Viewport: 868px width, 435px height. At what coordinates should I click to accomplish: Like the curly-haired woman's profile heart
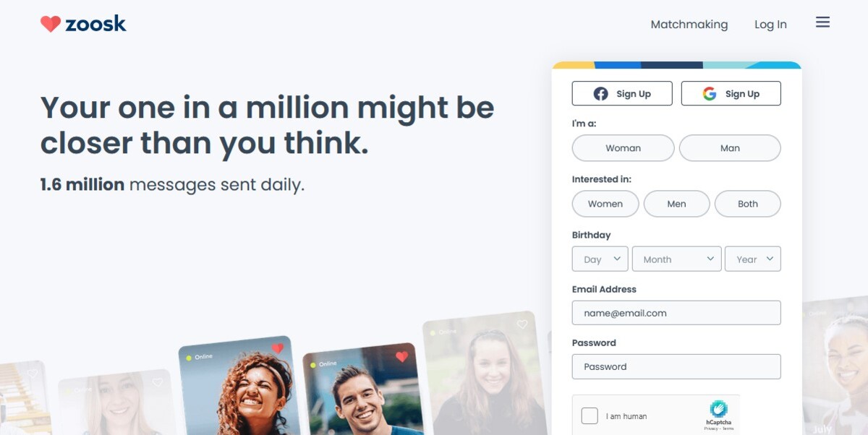pyautogui.click(x=278, y=349)
